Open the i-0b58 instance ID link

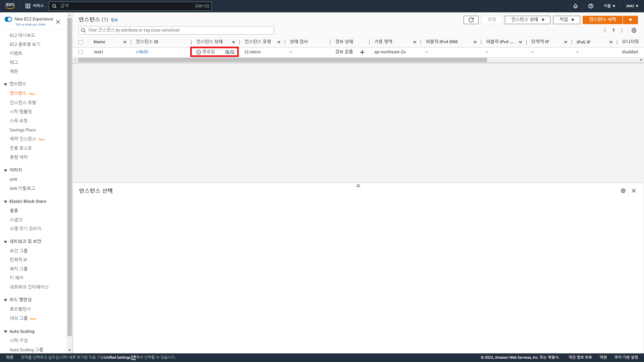click(x=142, y=52)
